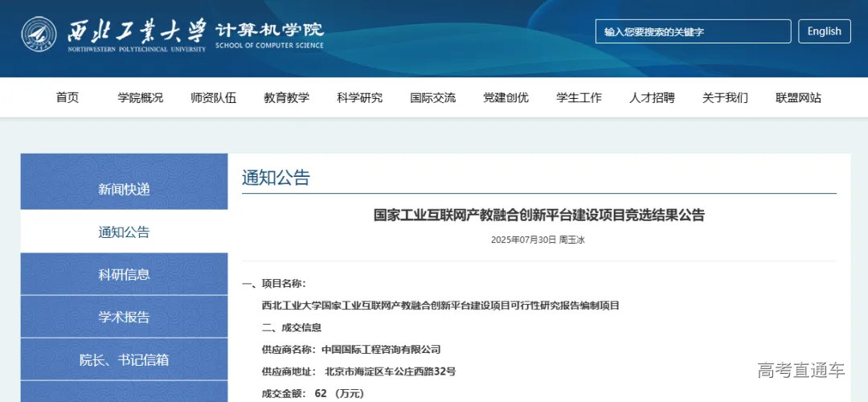The image size is (868, 402).
Task: Click the date and author line 2025年07月30日 周玉冰
Action: (538, 240)
